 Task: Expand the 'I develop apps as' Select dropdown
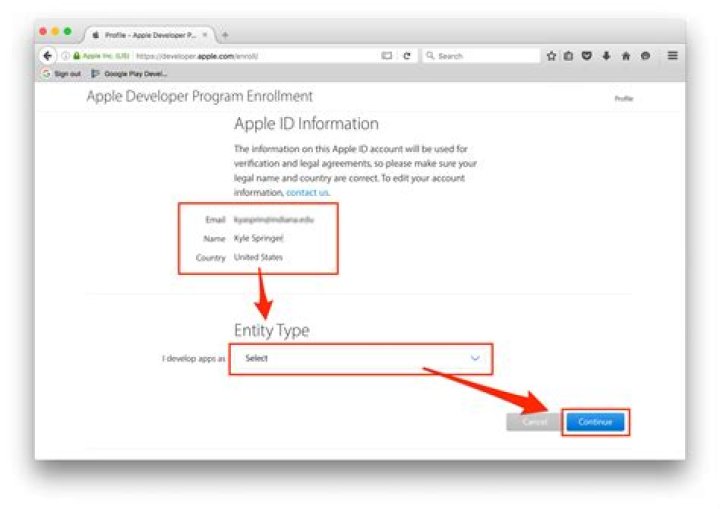(x=360, y=358)
